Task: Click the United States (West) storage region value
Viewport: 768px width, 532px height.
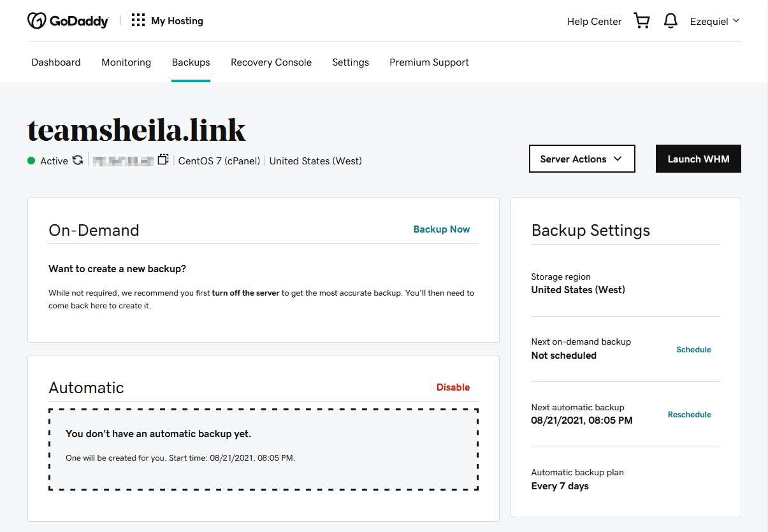Action: click(x=578, y=290)
